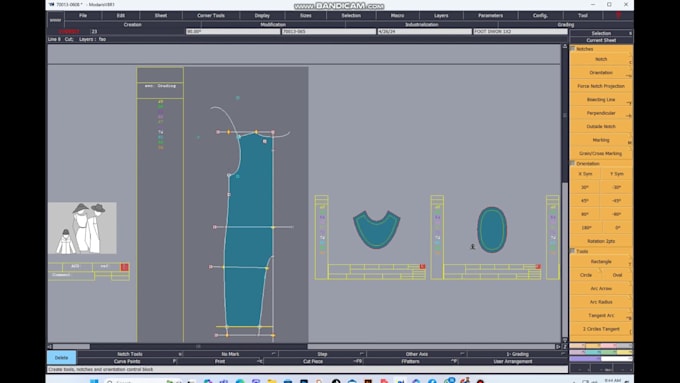Switch to the Industrialization tab

tap(422, 24)
